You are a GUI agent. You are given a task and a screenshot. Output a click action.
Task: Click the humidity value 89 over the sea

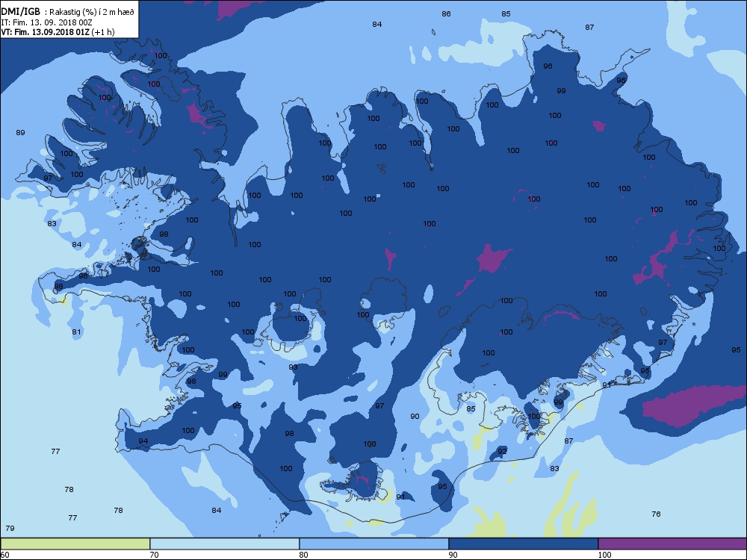[x=20, y=132]
